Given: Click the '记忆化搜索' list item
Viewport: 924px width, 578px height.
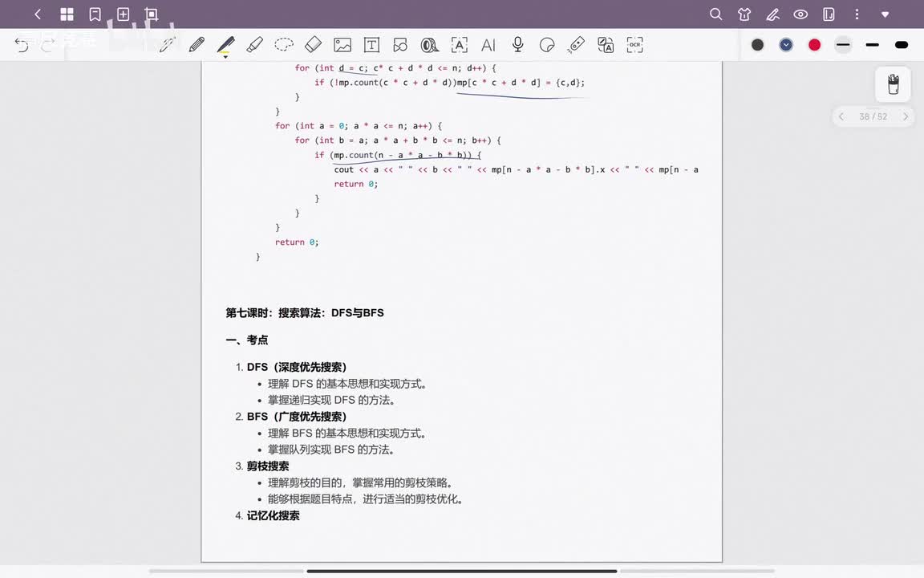Looking at the screenshot, I should pos(274,515).
